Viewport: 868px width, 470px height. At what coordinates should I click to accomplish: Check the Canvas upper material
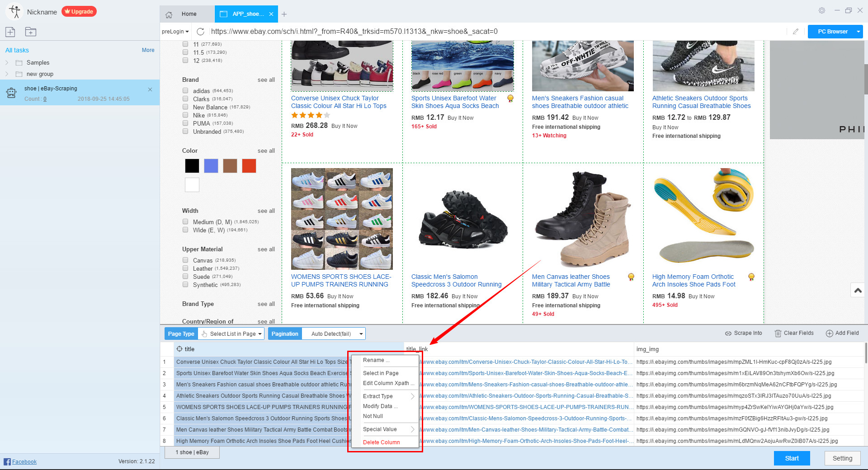point(185,260)
